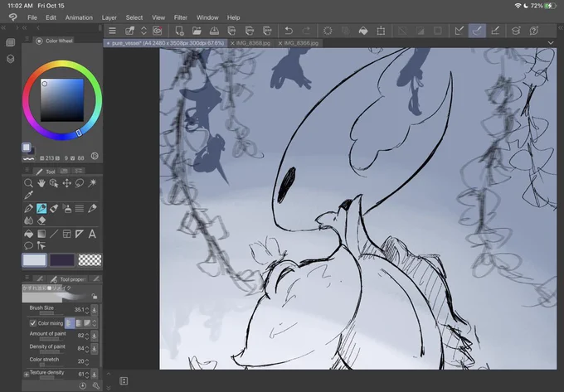564x392 pixels.
Task: Select the Balloon tool
Action: [x=28, y=246]
